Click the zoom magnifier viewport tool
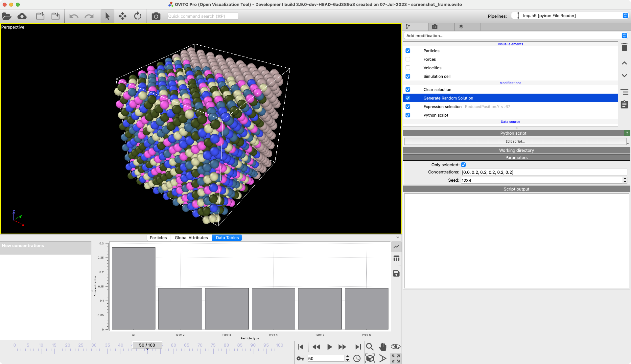The width and height of the screenshot is (631, 364). (x=370, y=347)
